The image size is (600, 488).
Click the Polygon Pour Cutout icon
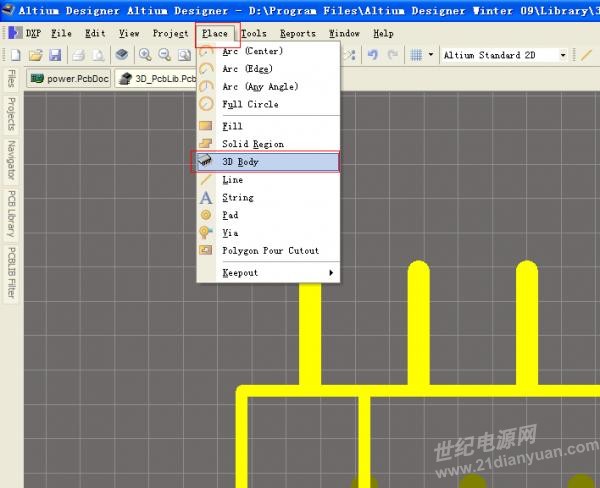coord(206,250)
